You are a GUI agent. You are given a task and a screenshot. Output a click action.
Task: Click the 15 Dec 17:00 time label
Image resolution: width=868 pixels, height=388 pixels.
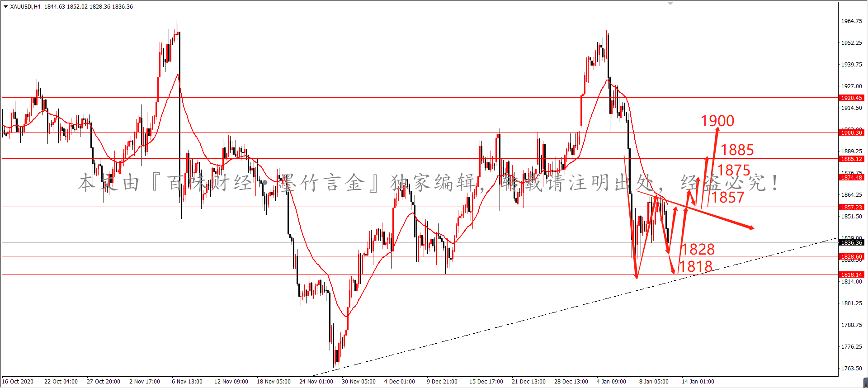coord(486,382)
